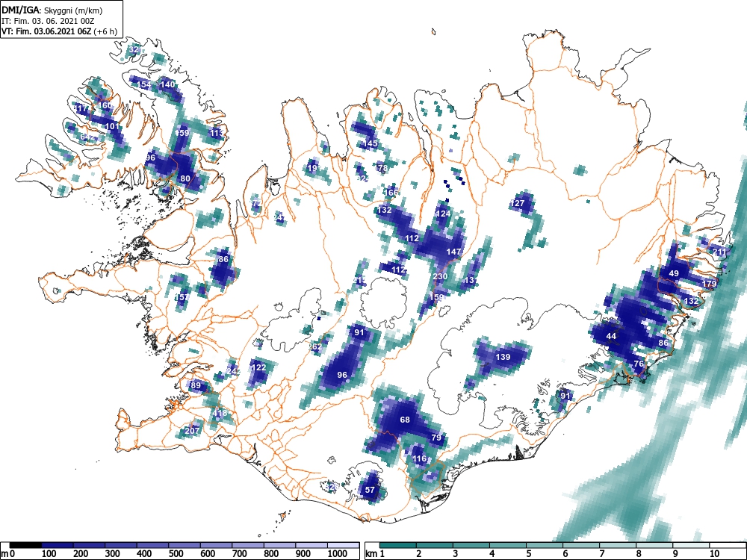
Task: Click the 500 label on the metre scale
Action: coord(176,554)
